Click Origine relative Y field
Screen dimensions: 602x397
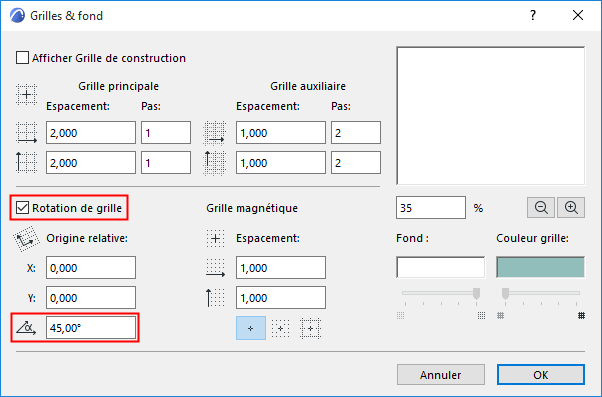coord(91,298)
